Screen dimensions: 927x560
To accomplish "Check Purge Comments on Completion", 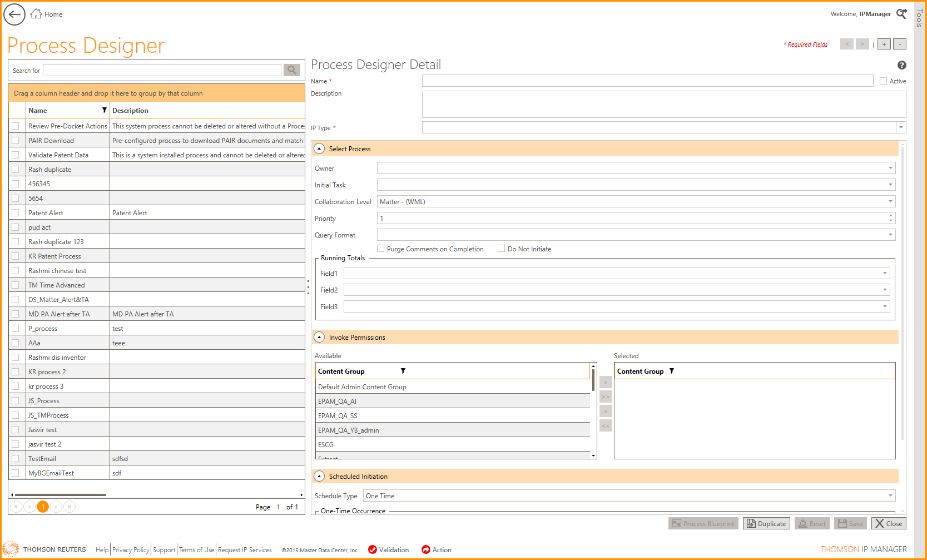I will click(x=381, y=249).
